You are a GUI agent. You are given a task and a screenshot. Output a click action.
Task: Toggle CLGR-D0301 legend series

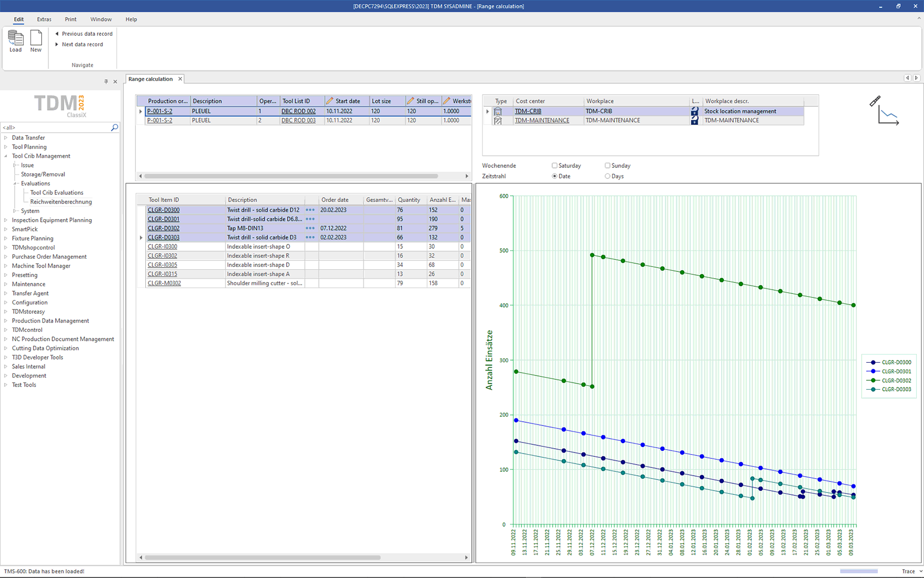tap(889, 372)
